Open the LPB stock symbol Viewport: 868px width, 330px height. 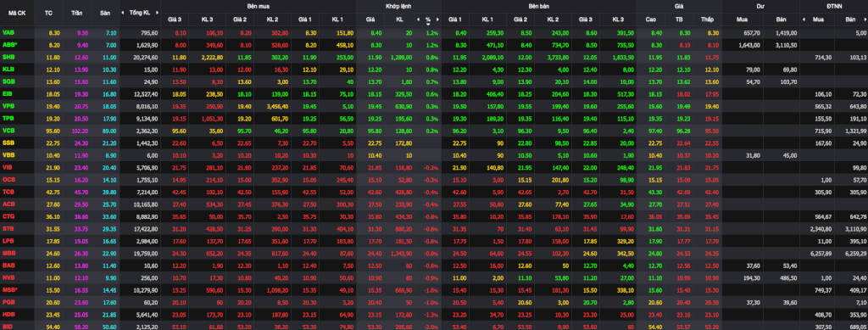(x=8, y=240)
